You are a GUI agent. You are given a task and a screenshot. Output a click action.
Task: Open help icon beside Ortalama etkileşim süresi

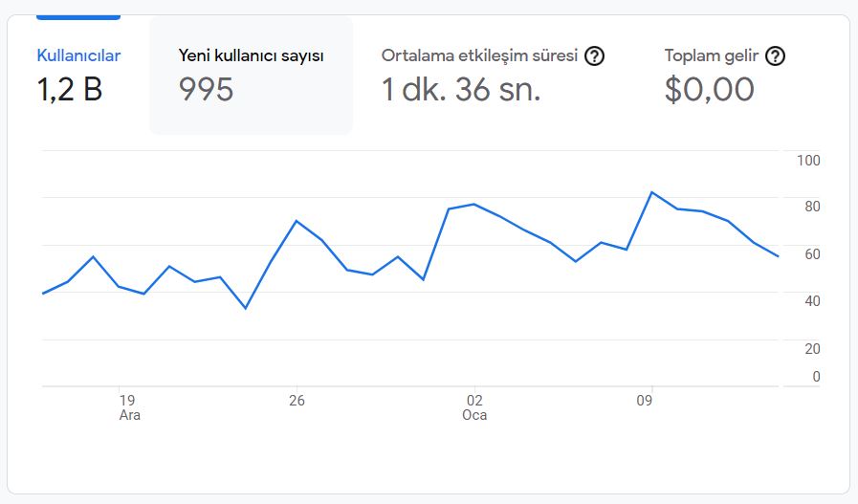pyautogui.click(x=594, y=55)
